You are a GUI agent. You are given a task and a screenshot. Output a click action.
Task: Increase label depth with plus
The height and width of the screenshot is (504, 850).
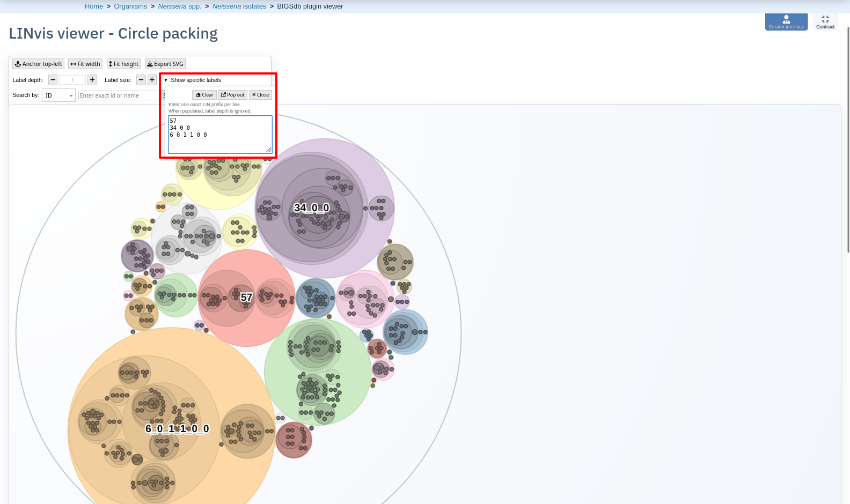pos(92,80)
